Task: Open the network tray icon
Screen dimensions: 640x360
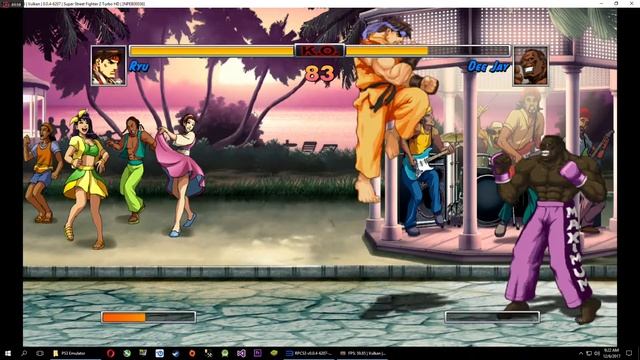Action: [x=589, y=353]
